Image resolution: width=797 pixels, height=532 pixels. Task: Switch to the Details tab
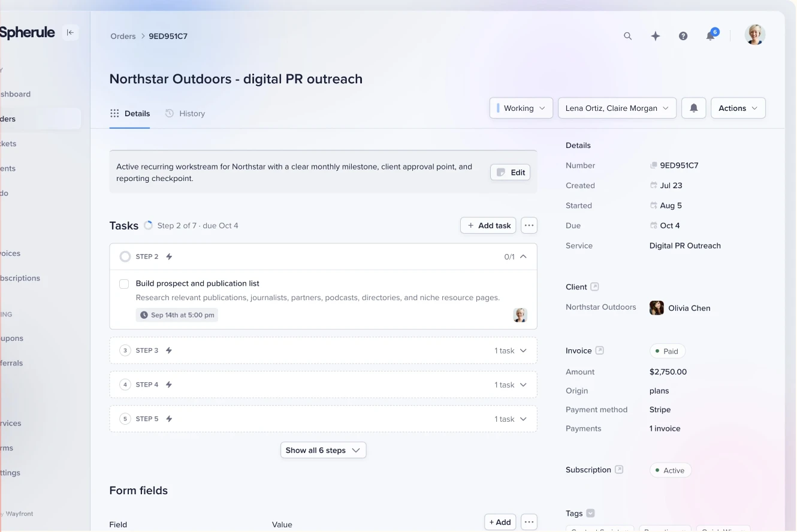click(130, 113)
